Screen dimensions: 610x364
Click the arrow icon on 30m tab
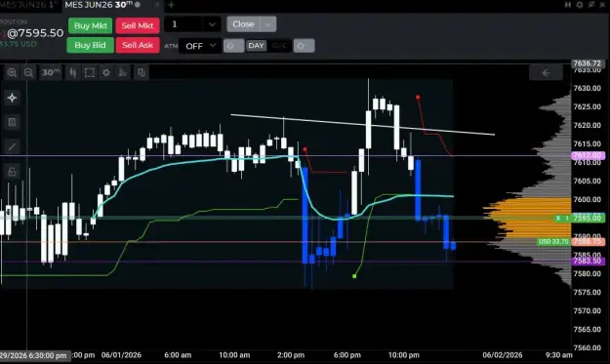pos(157,5)
